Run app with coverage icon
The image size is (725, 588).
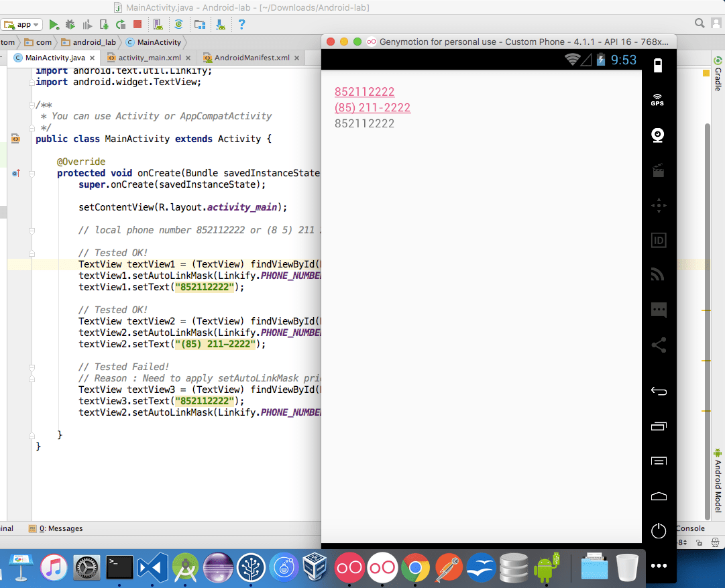[87, 25]
